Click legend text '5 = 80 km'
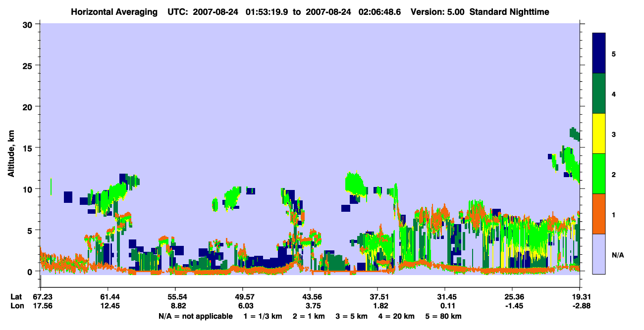 (x=444, y=316)
